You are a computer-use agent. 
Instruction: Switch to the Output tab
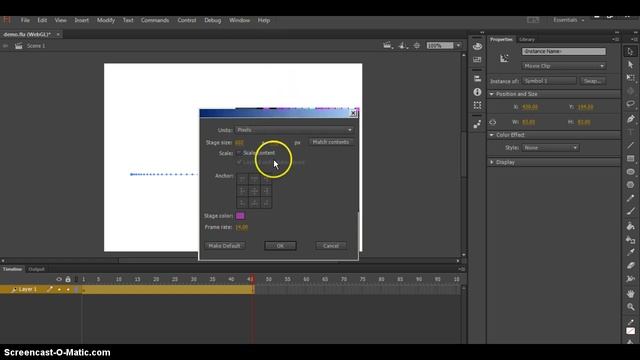(x=36, y=269)
